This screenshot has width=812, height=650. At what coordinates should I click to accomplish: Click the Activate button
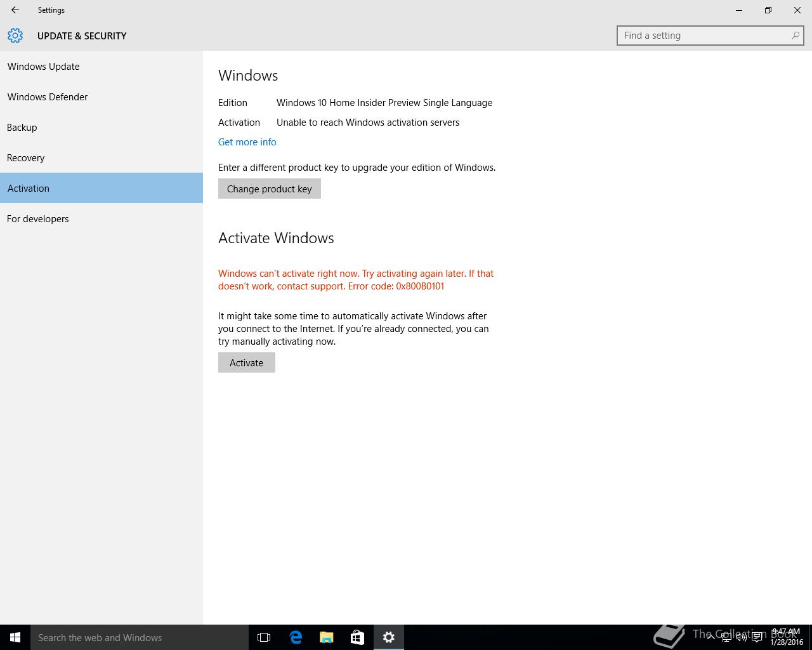click(x=247, y=362)
